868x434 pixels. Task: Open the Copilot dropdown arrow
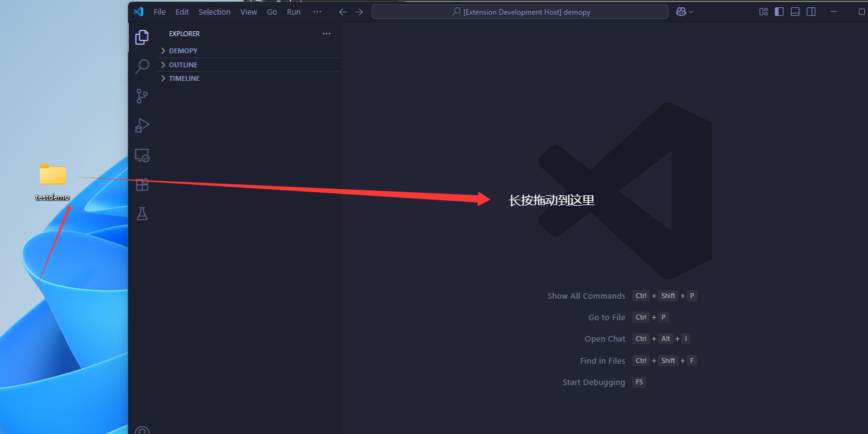tap(691, 12)
